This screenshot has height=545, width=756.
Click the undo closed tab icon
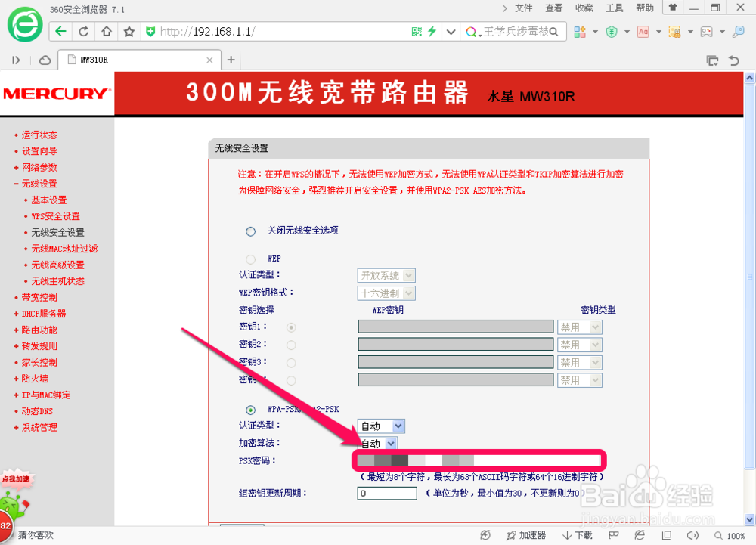point(734,60)
